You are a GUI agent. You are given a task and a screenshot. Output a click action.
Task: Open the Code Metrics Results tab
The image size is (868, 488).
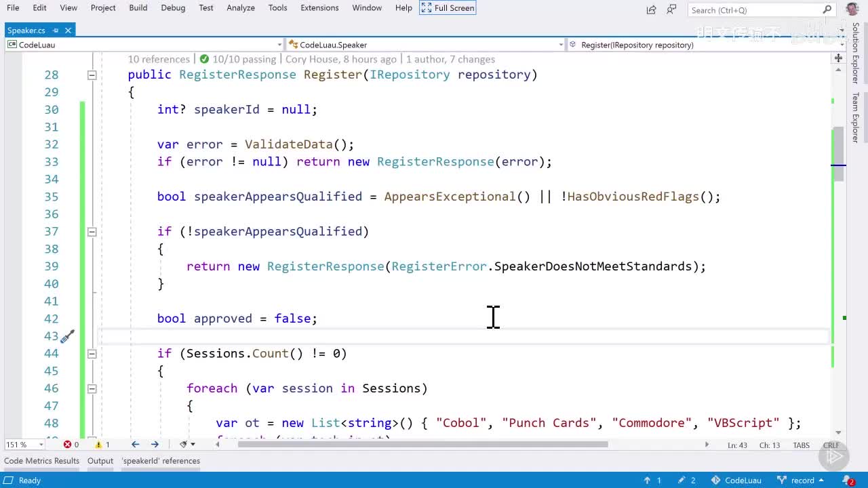(x=41, y=461)
